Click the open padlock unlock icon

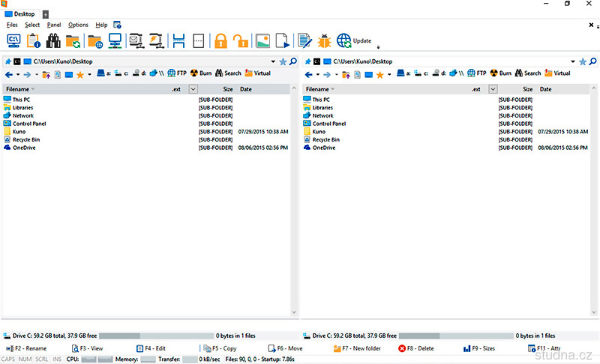pos(240,40)
